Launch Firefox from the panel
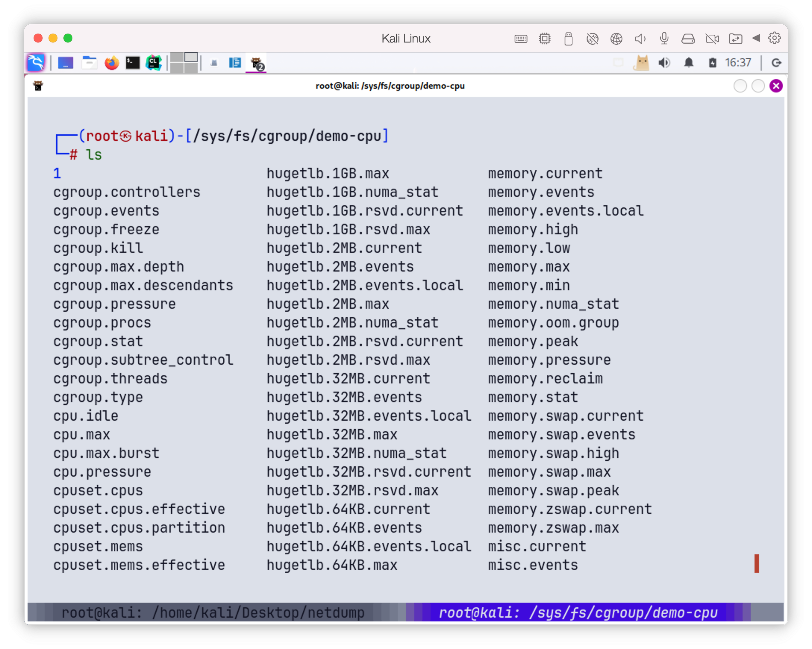Viewport: 812px width, 649px height. 112,63
